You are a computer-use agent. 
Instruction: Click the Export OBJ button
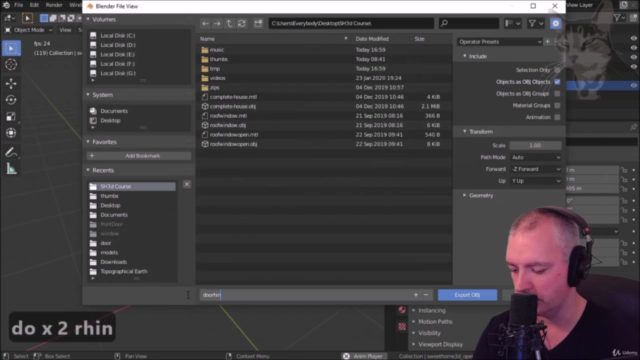tap(467, 295)
